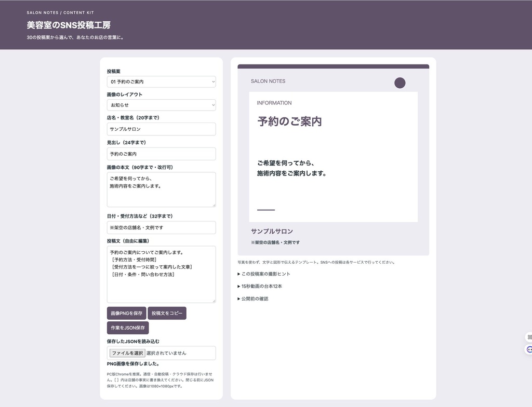Save image with 画像PNGを保存 button
This screenshot has height=407, width=532.
127,314
